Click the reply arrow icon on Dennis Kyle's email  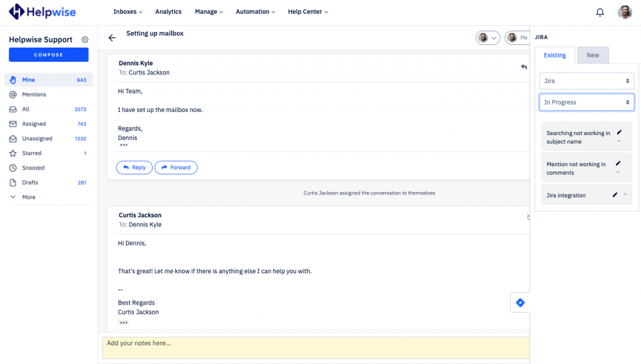[x=524, y=67]
